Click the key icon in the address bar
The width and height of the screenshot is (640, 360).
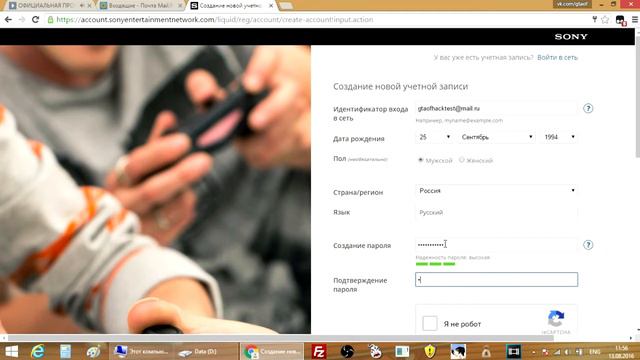(x=595, y=19)
